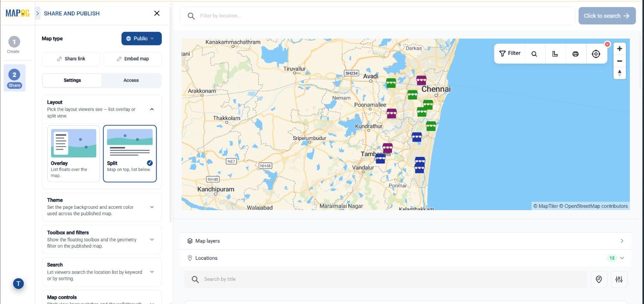Switch to the Settings tab
Screen dimensions: 644x304
tap(72, 80)
